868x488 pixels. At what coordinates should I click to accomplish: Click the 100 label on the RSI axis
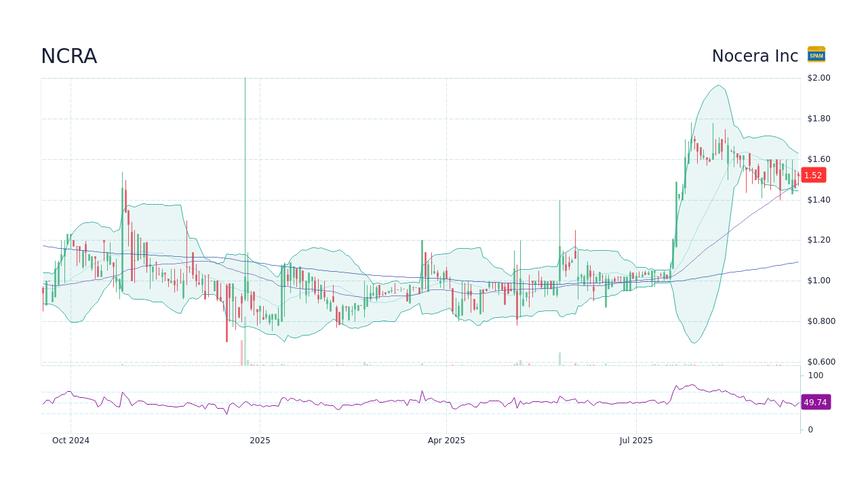(816, 375)
